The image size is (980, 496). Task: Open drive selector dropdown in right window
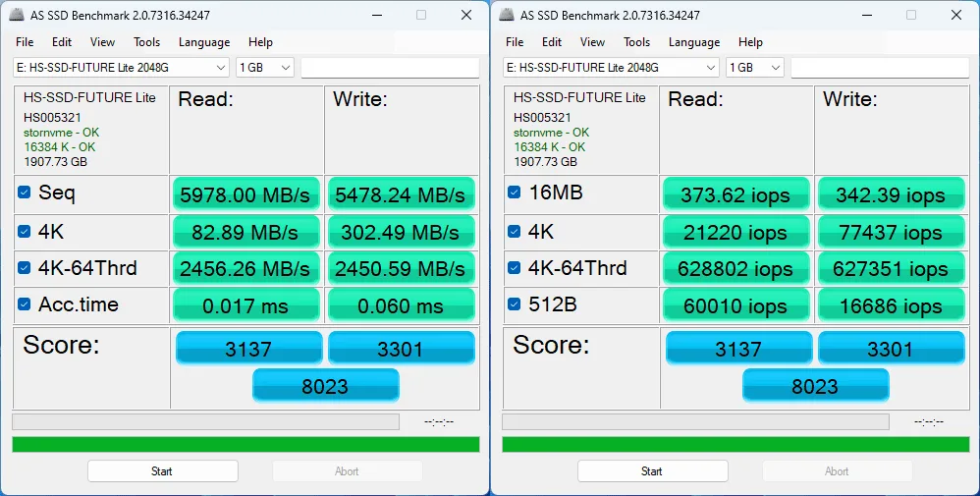pos(611,68)
